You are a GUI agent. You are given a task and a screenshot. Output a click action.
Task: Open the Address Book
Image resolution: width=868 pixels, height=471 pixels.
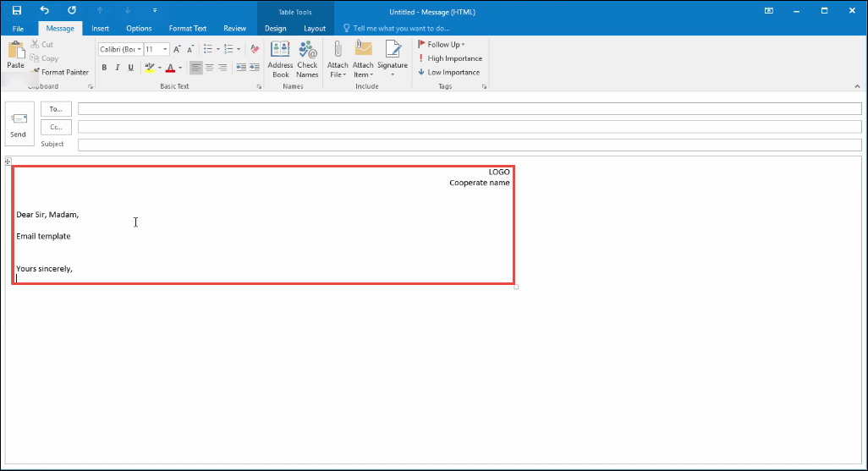(x=280, y=59)
